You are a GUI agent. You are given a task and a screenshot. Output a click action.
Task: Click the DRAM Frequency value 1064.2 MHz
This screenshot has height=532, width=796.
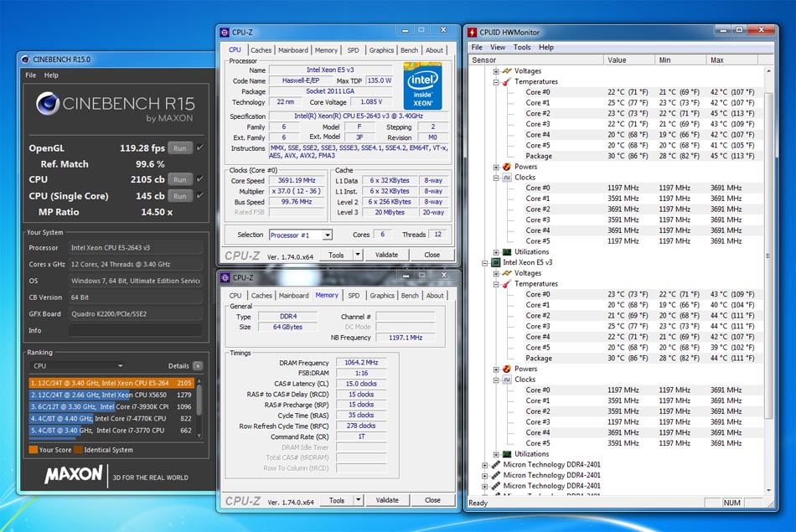point(361,363)
